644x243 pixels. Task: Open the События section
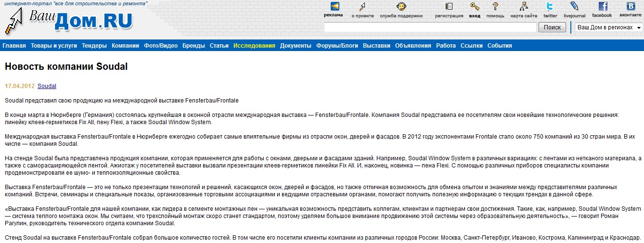[x=500, y=46]
